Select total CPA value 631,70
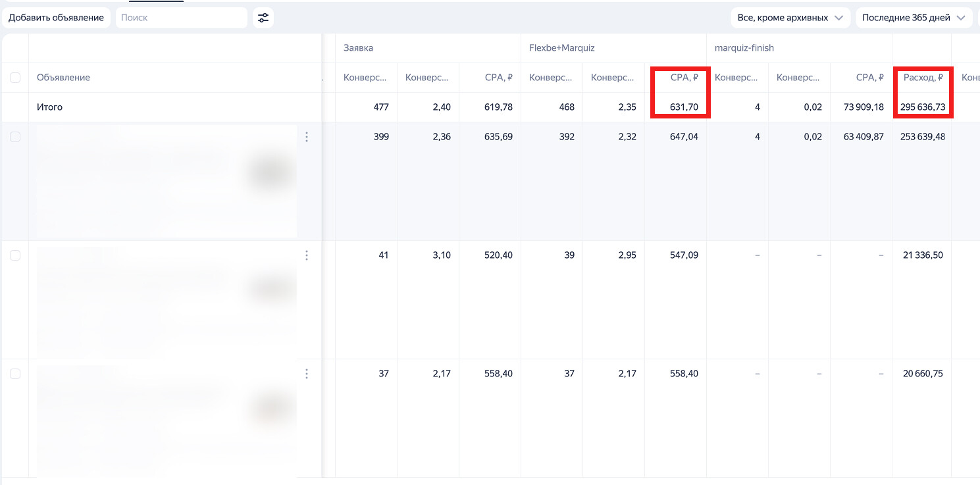Viewport: 980px width, 485px height. (684, 107)
